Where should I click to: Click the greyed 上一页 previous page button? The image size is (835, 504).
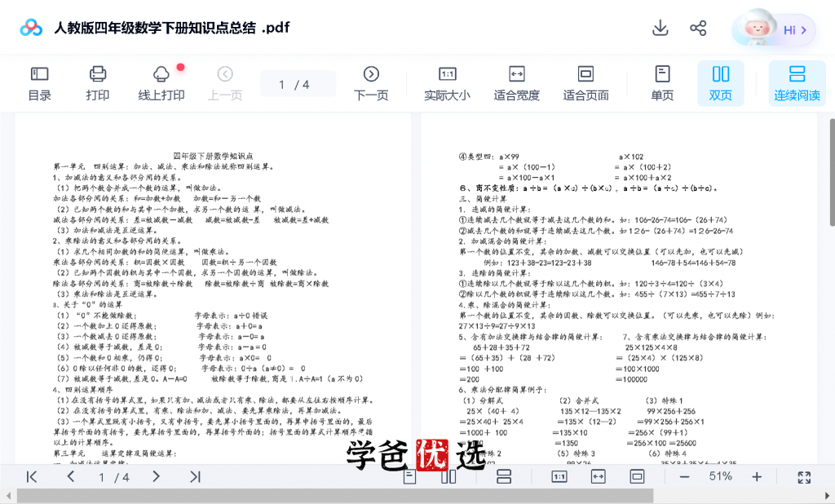coord(225,84)
